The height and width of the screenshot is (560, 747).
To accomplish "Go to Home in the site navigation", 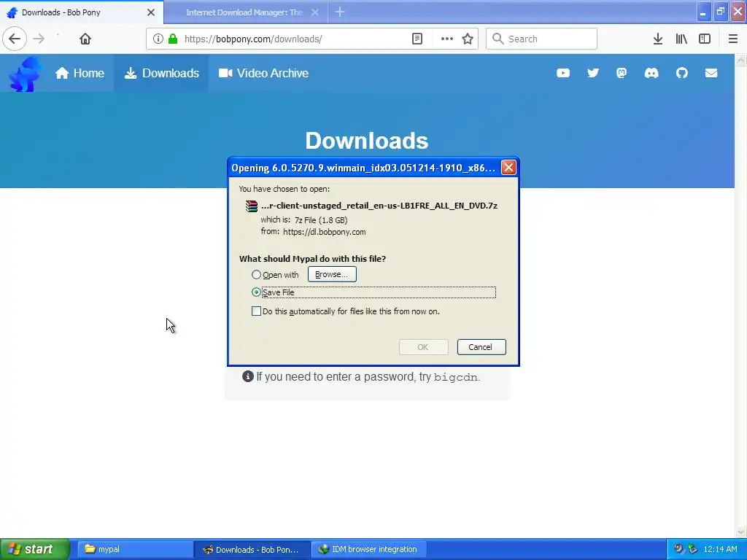I will pyautogui.click(x=80, y=73).
